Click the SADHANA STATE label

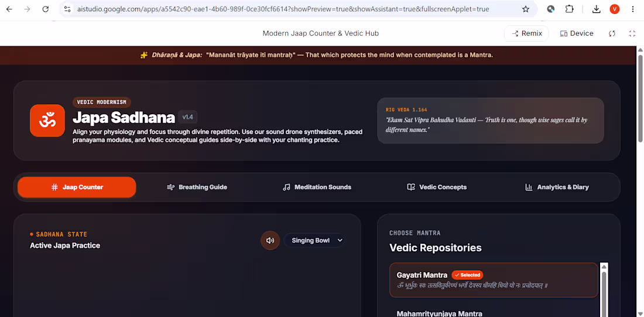pyautogui.click(x=61, y=234)
